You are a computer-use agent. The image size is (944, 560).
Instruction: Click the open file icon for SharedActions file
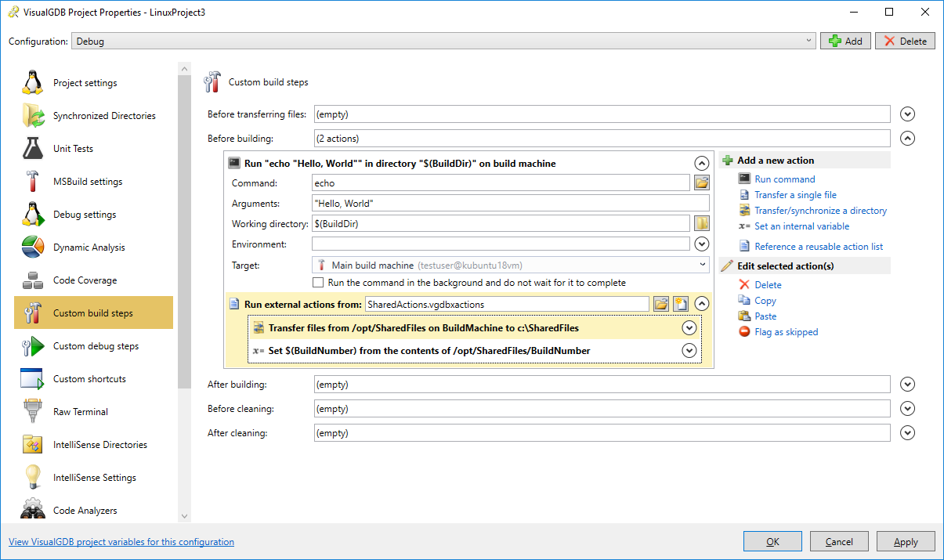pyautogui.click(x=661, y=304)
